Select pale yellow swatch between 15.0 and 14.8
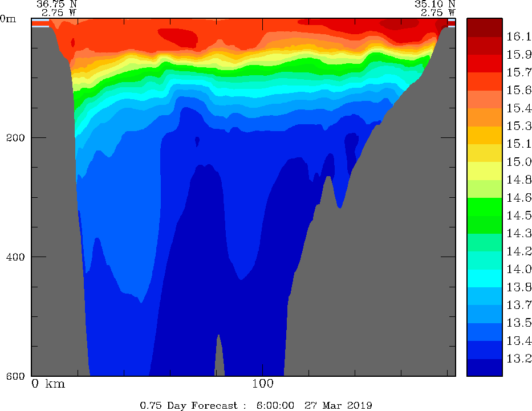The image size is (532, 411). coord(484,170)
